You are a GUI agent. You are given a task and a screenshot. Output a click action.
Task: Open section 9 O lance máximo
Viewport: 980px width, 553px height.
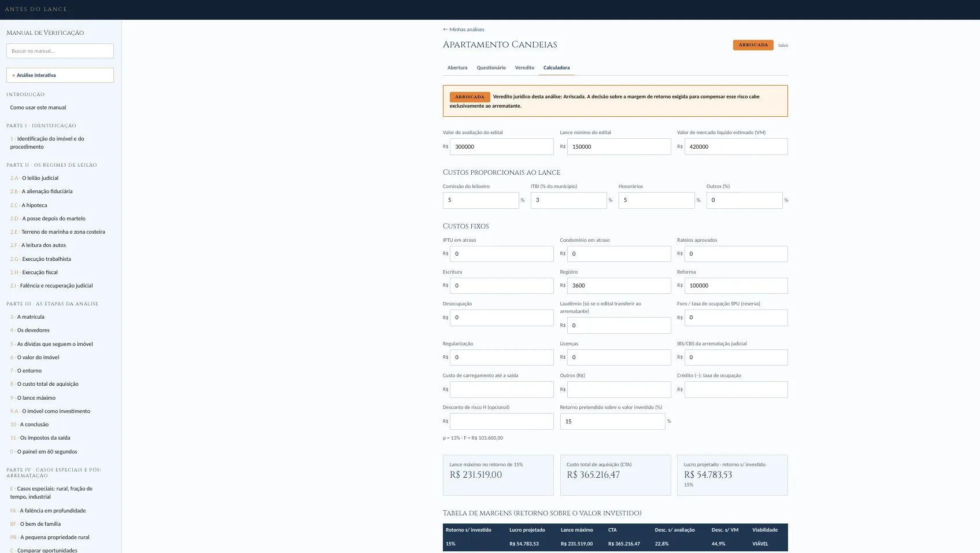click(x=33, y=398)
